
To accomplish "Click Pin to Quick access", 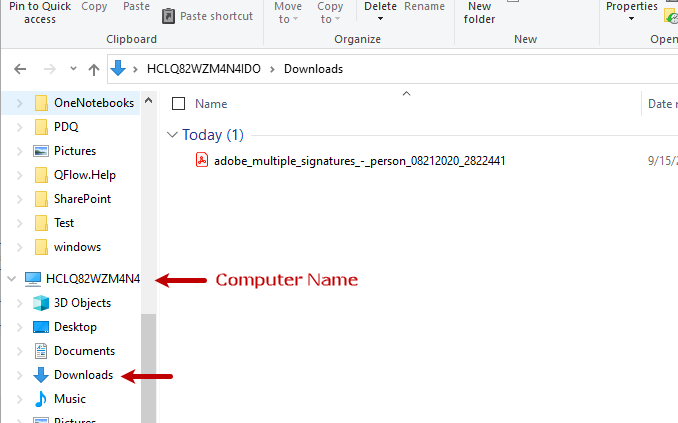I will tap(40, 13).
